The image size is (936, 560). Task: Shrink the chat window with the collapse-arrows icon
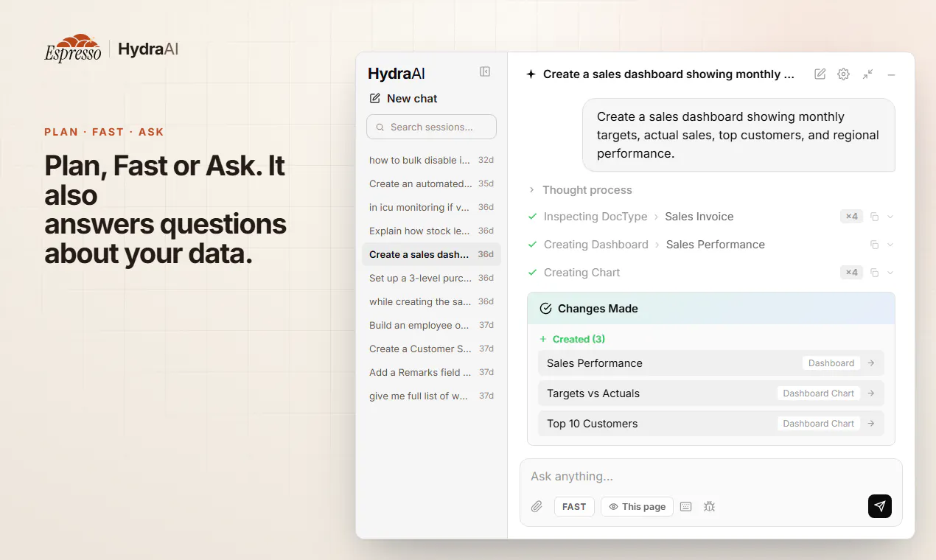(868, 74)
